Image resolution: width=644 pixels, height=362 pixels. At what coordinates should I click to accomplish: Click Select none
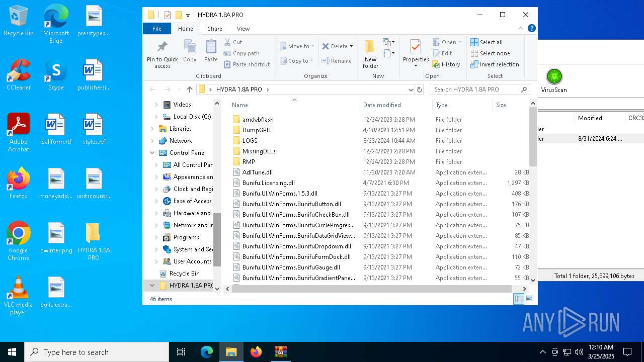[490, 53]
